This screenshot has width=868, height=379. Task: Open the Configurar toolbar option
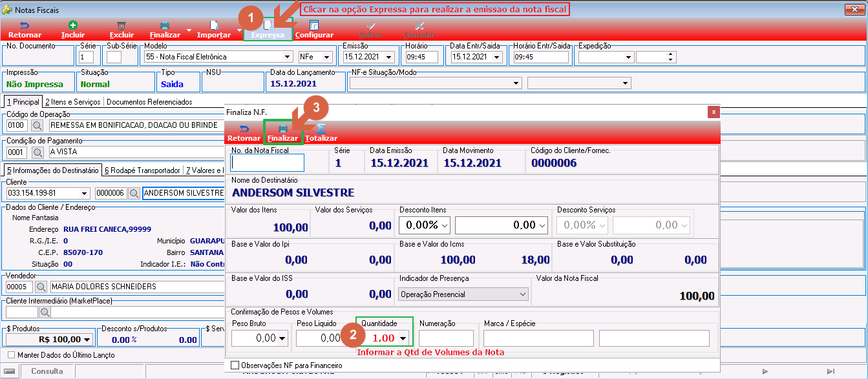[x=314, y=29]
